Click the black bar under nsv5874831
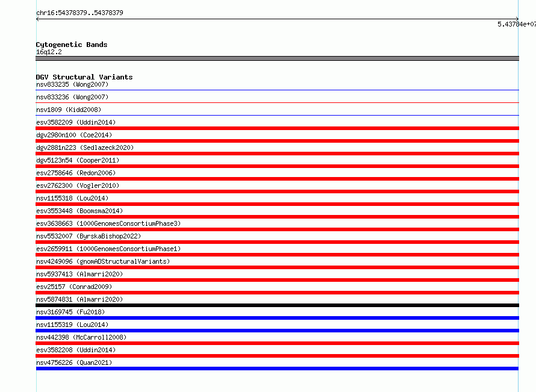The height and width of the screenshot is (392, 536). click(x=277, y=305)
